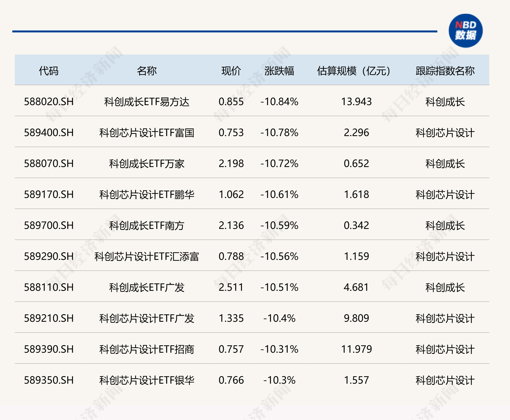510x420 pixels.
Task: Click 科创芯片设计 index in 589400.SH row
Action: (x=445, y=133)
